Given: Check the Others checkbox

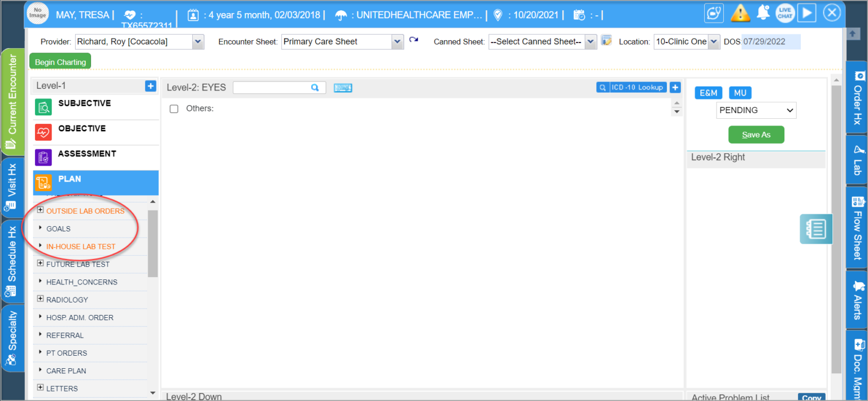Looking at the screenshot, I should click(174, 109).
